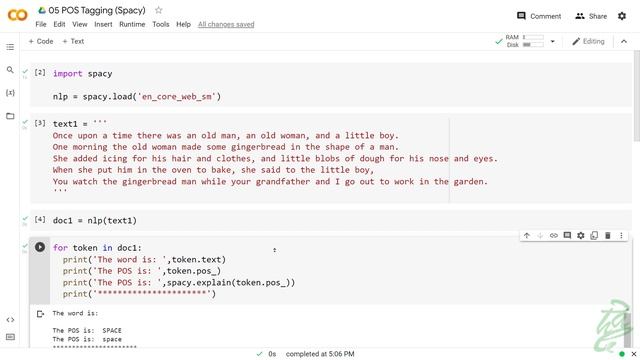Click the main page vertical scrollbar
Viewport: 640px width, 360px height.
click(636, 96)
